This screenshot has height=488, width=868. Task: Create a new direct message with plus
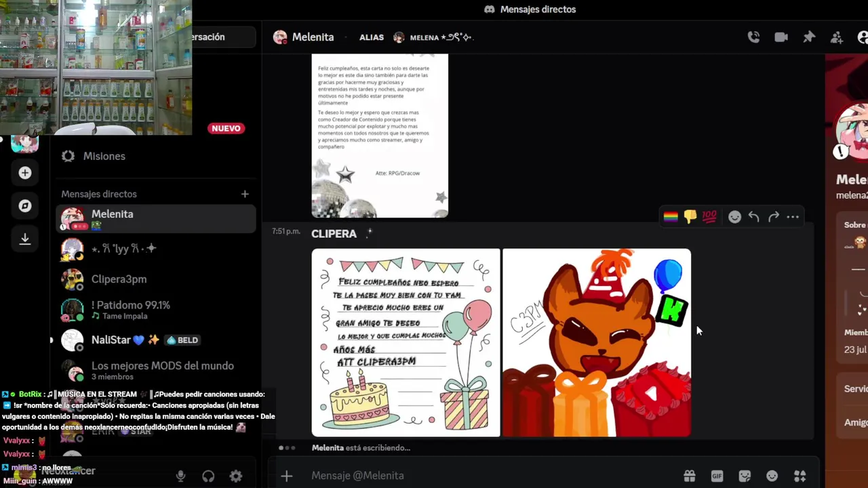245,194
